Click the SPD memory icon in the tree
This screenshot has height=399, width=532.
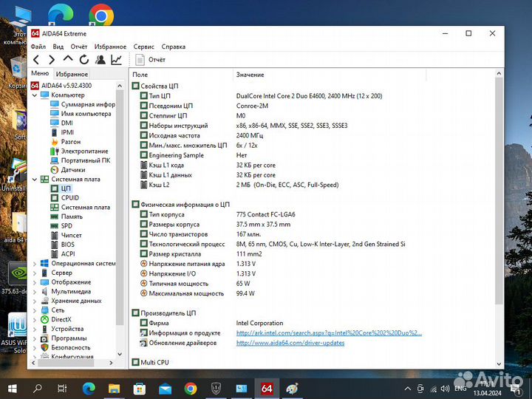54,226
